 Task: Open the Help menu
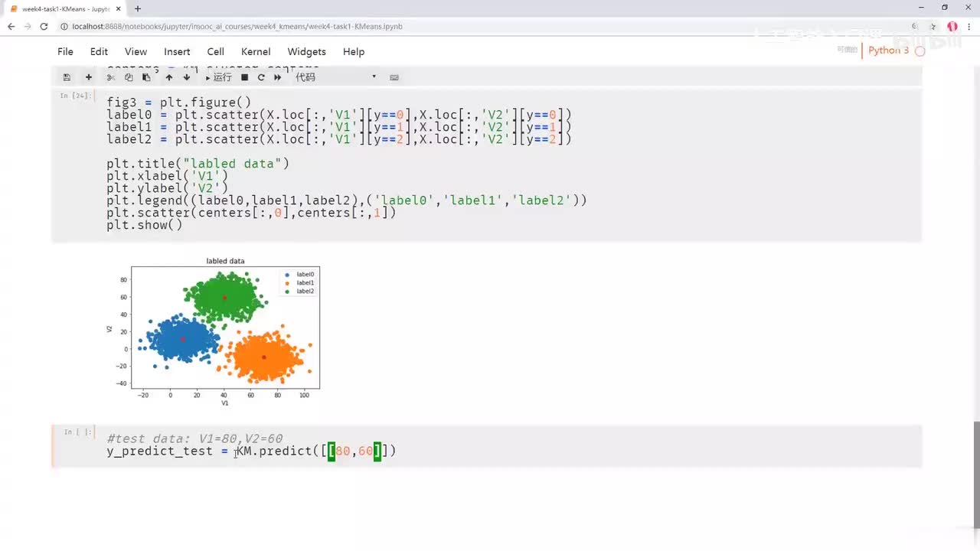354,52
